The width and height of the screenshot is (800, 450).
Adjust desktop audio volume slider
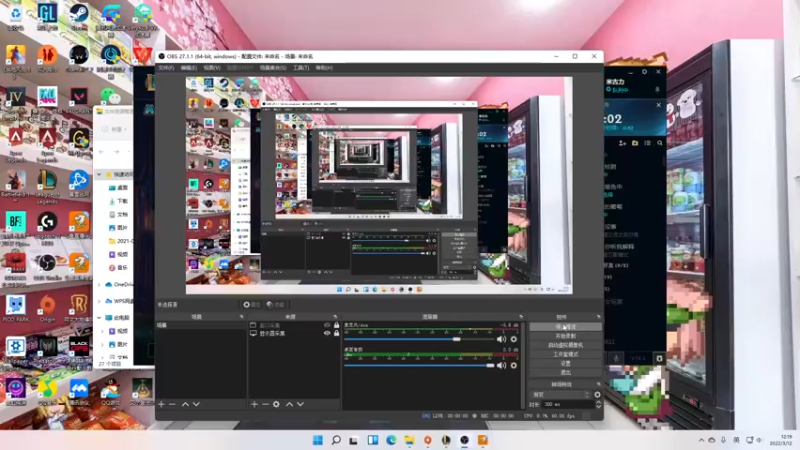tap(419, 365)
